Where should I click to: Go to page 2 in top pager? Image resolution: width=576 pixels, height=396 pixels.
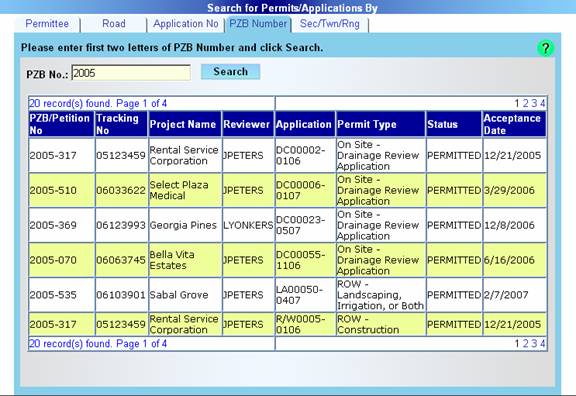525,104
